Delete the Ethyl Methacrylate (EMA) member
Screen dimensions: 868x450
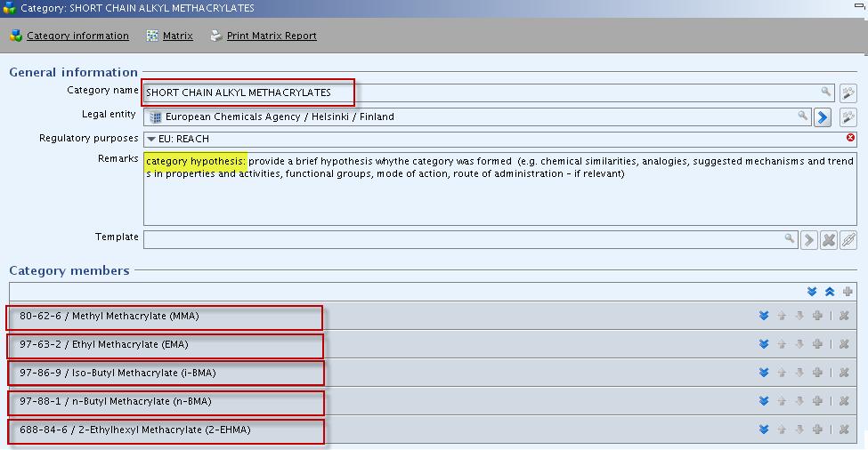[844, 344]
